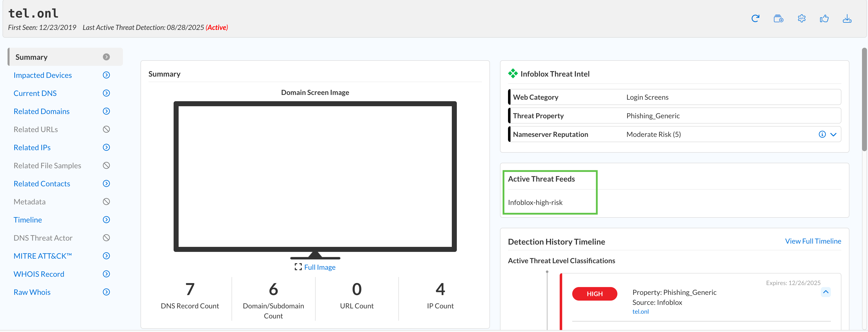Open the Current DNS section
868x332 pixels.
(35, 93)
